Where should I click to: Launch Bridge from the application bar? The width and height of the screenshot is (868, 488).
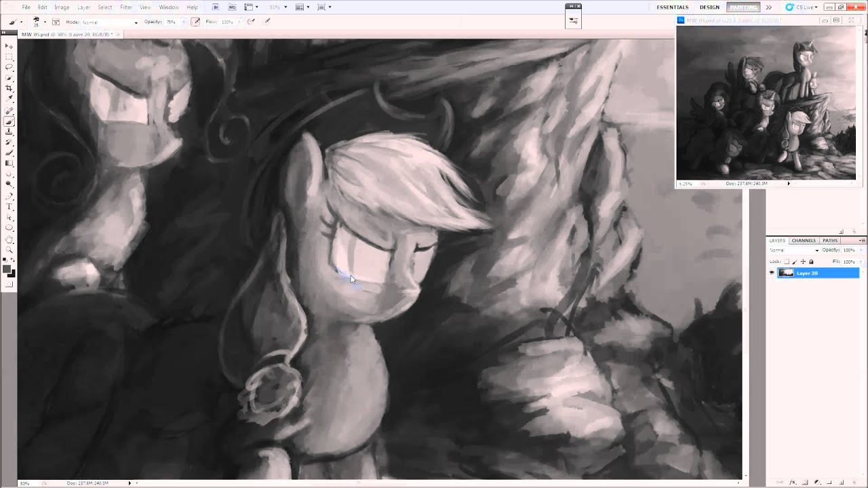(216, 7)
